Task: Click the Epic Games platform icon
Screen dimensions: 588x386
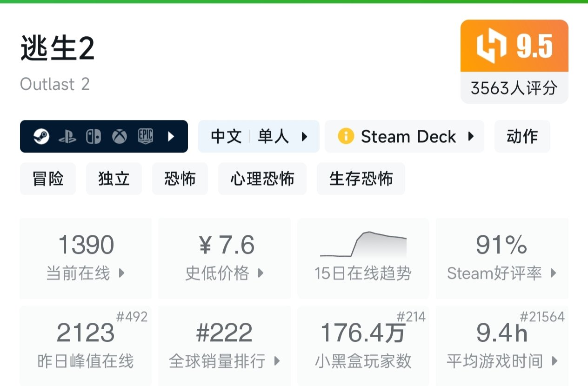Action: [x=146, y=136]
